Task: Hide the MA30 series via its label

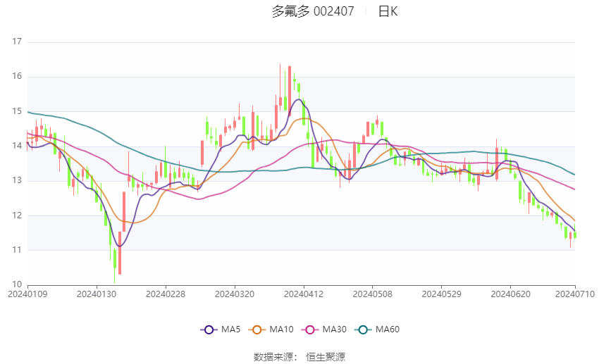Action: (x=334, y=329)
